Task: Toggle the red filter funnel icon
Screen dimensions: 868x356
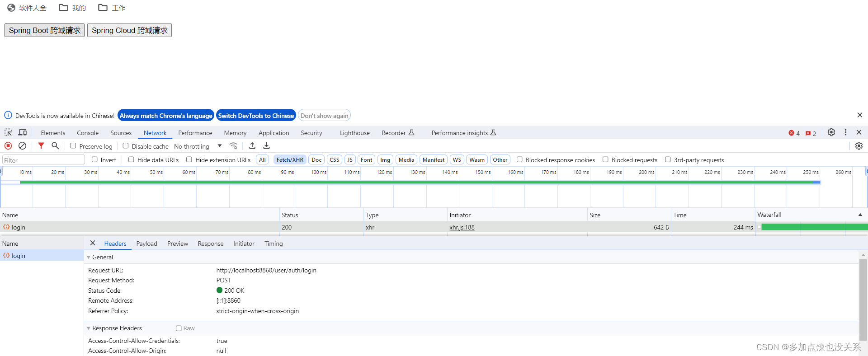Action: point(41,145)
